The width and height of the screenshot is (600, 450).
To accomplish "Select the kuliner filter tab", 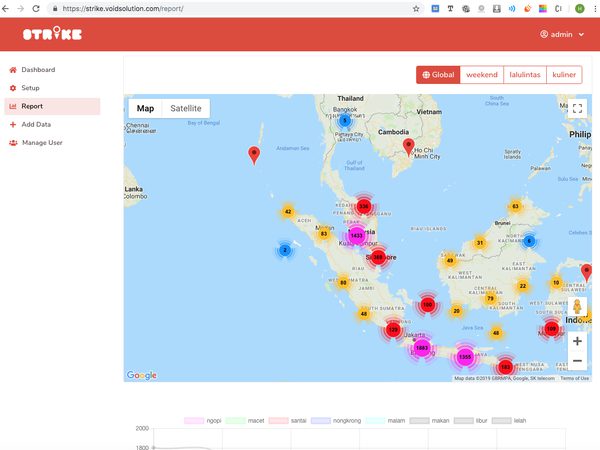I will (x=564, y=75).
